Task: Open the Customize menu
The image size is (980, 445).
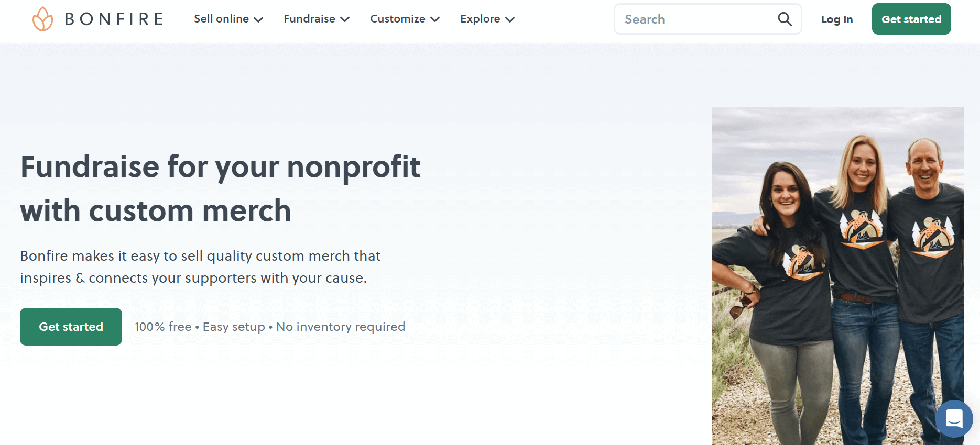Action: (x=397, y=19)
